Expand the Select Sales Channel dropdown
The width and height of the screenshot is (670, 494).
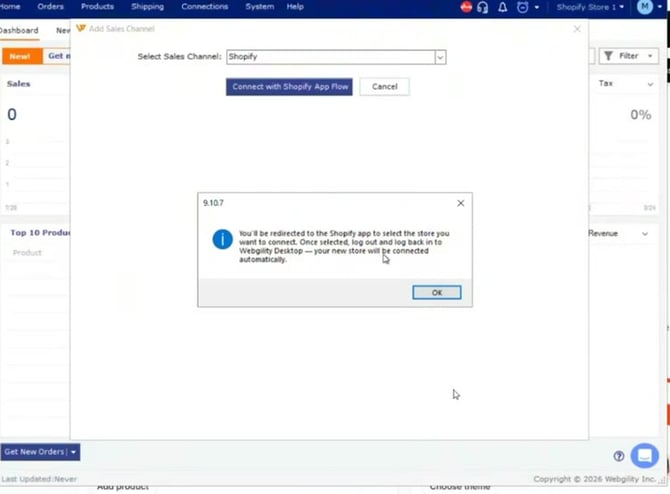(x=440, y=57)
